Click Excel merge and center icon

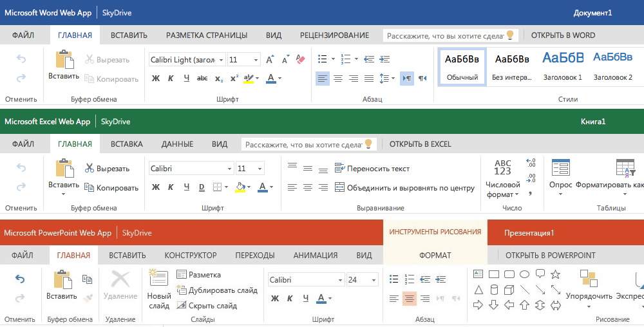(339, 187)
